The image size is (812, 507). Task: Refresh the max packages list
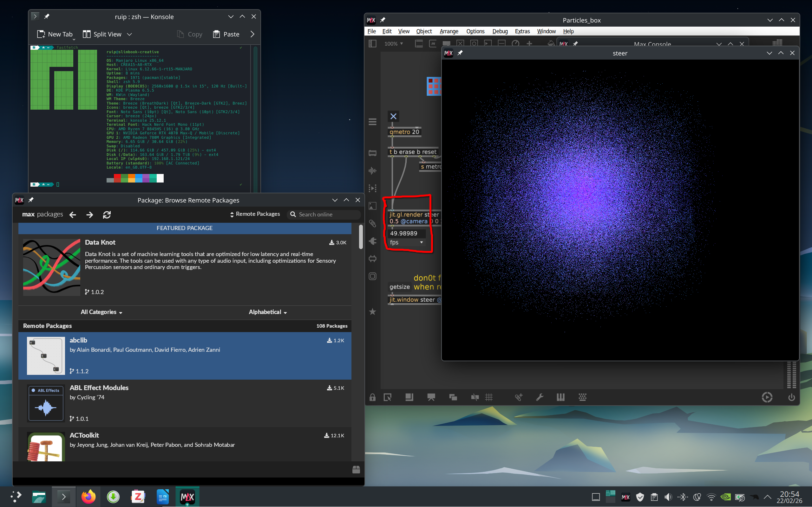107,215
